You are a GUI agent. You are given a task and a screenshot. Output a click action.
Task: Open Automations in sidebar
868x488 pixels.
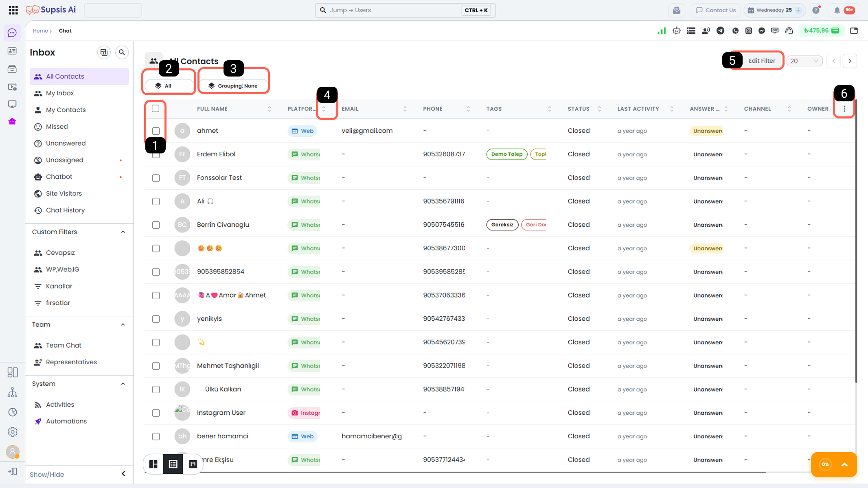click(79, 421)
